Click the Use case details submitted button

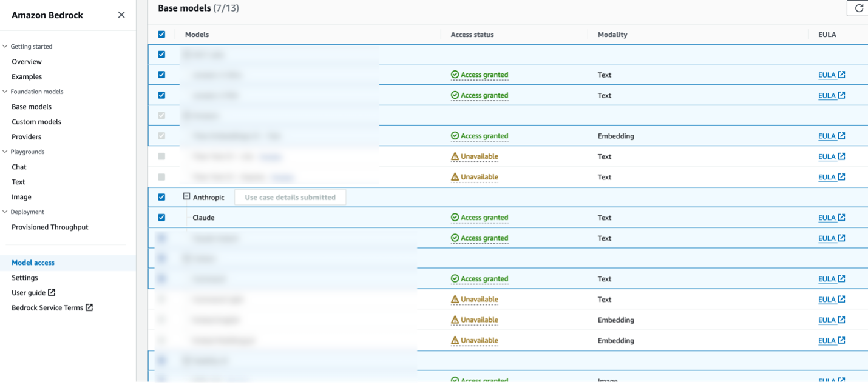(290, 197)
